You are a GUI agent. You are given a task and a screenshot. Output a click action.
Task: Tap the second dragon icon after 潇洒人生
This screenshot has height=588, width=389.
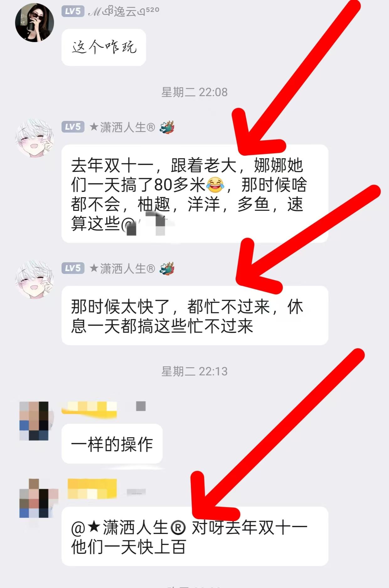(167, 269)
